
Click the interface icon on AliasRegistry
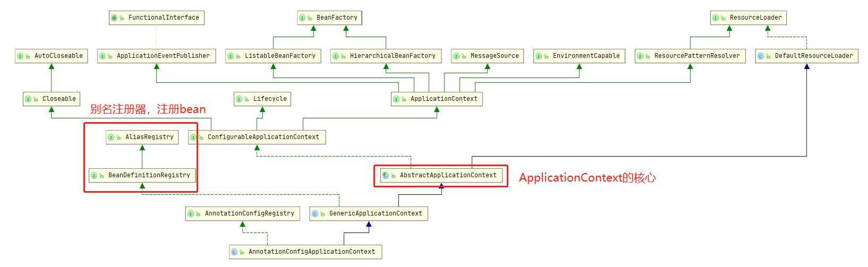pos(111,137)
